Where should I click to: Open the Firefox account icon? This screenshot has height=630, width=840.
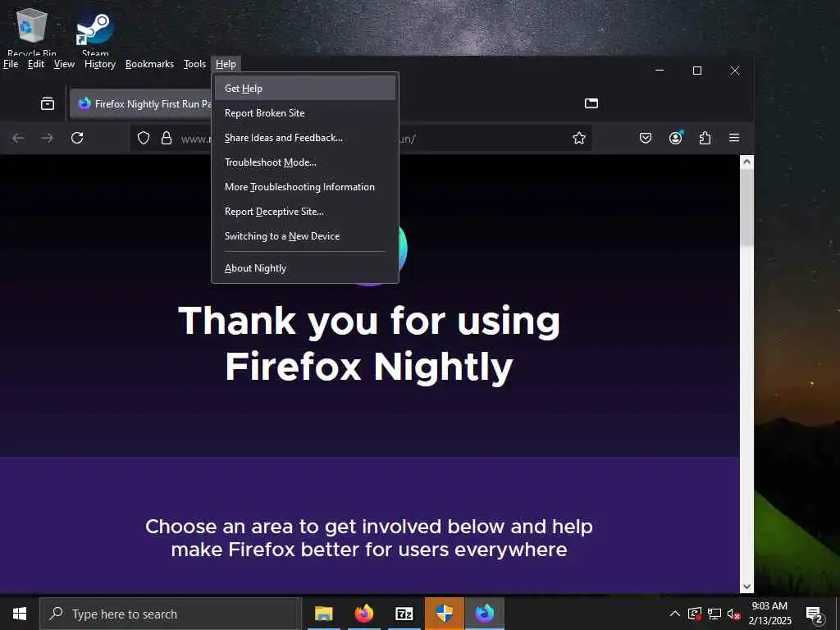[x=676, y=138]
